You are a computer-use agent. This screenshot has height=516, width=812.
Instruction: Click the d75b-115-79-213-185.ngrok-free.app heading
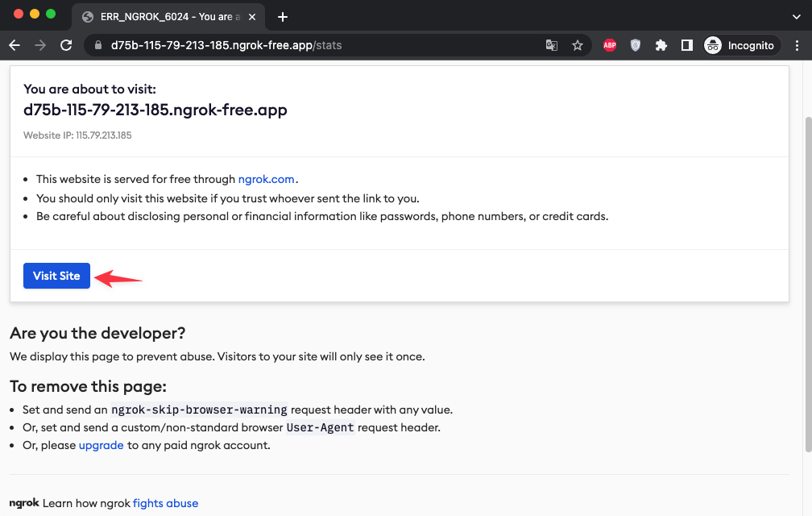coord(155,110)
